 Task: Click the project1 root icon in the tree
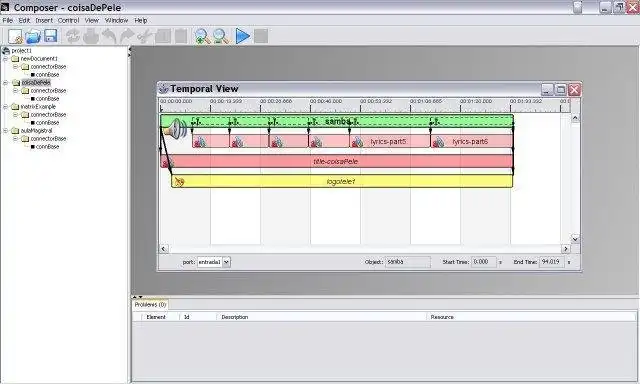point(6,51)
